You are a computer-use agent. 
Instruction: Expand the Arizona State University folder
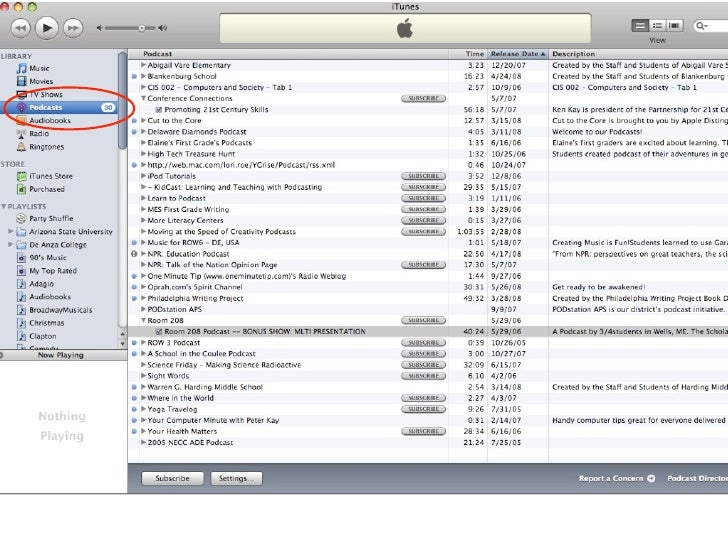point(11,231)
